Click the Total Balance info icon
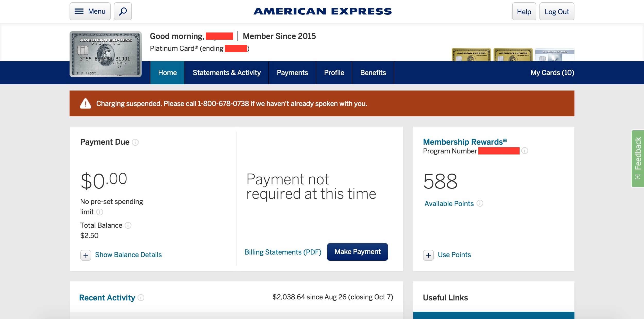This screenshot has width=644, height=319. click(x=128, y=225)
